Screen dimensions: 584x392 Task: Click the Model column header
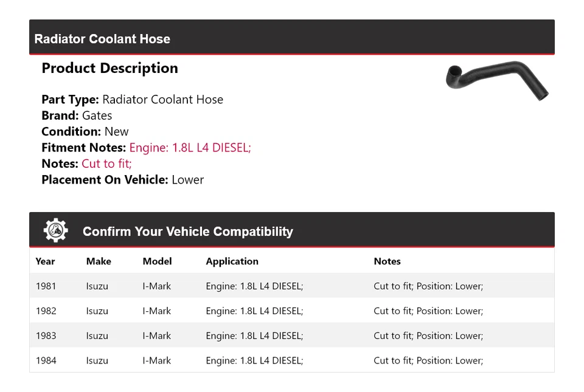click(157, 261)
